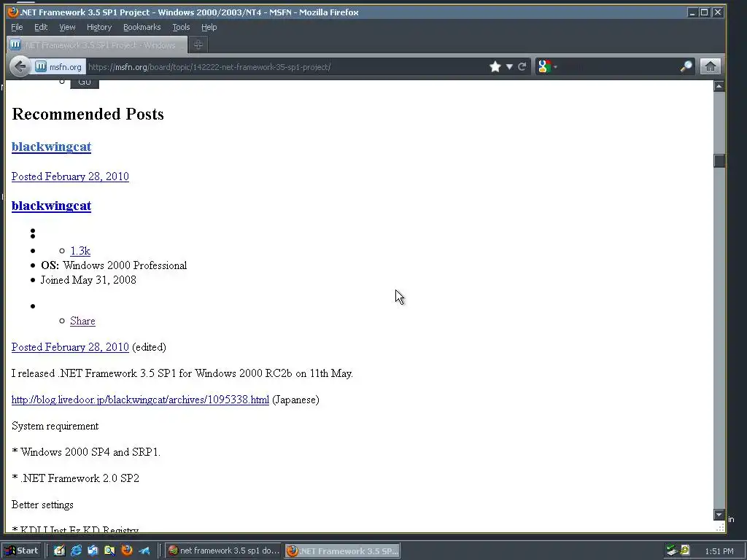This screenshot has width=747, height=560.
Task: Click the msfn.org site identity icon
Action: point(41,66)
